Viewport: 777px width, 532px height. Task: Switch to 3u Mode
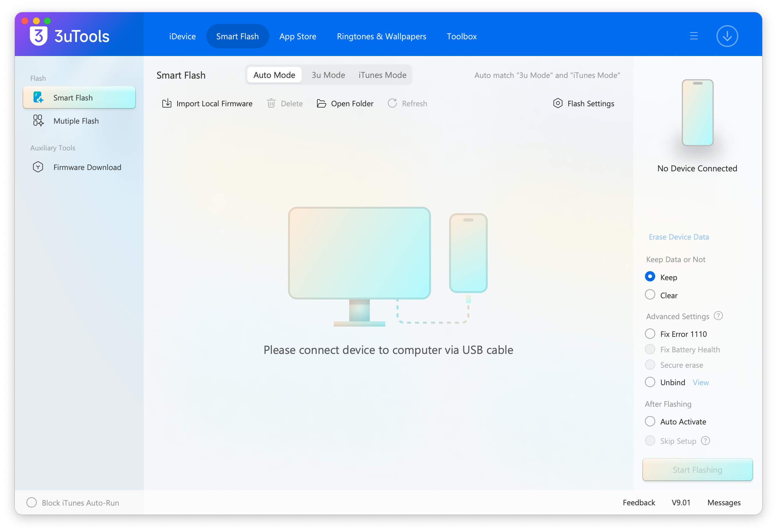pos(328,75)
